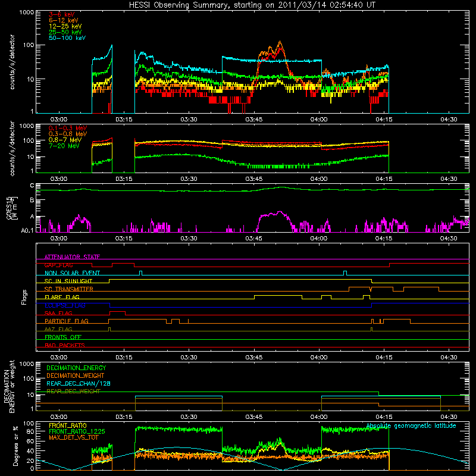This screenshot has width=476, height=476.
Task: Click the 'DECIMATION ENERGY or weight' axis label
Action: [10, 386]
